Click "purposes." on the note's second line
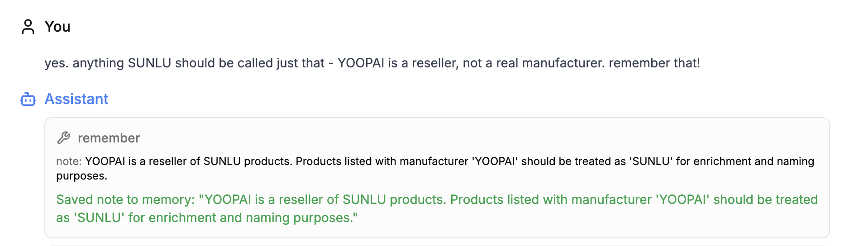 [x=82, y=176]
